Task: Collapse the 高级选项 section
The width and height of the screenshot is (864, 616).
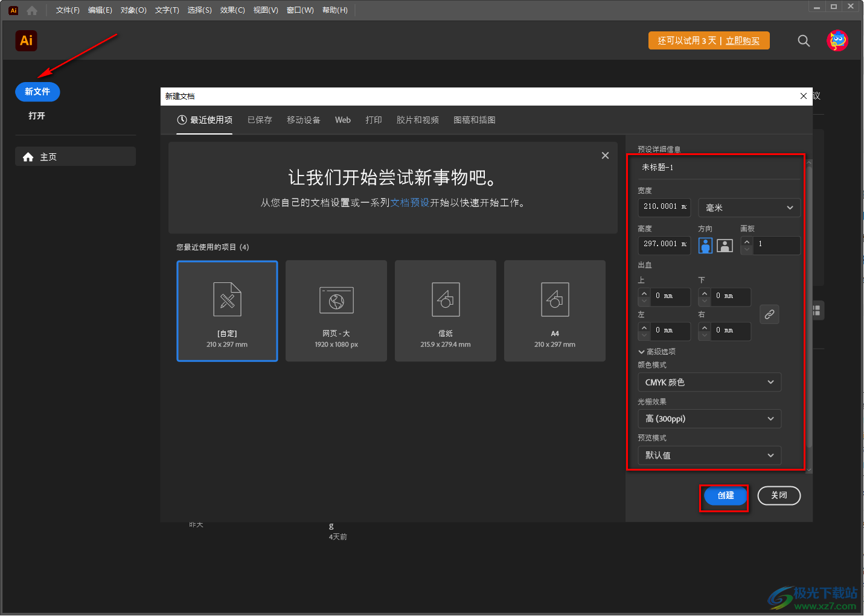Action: point(656,352)
